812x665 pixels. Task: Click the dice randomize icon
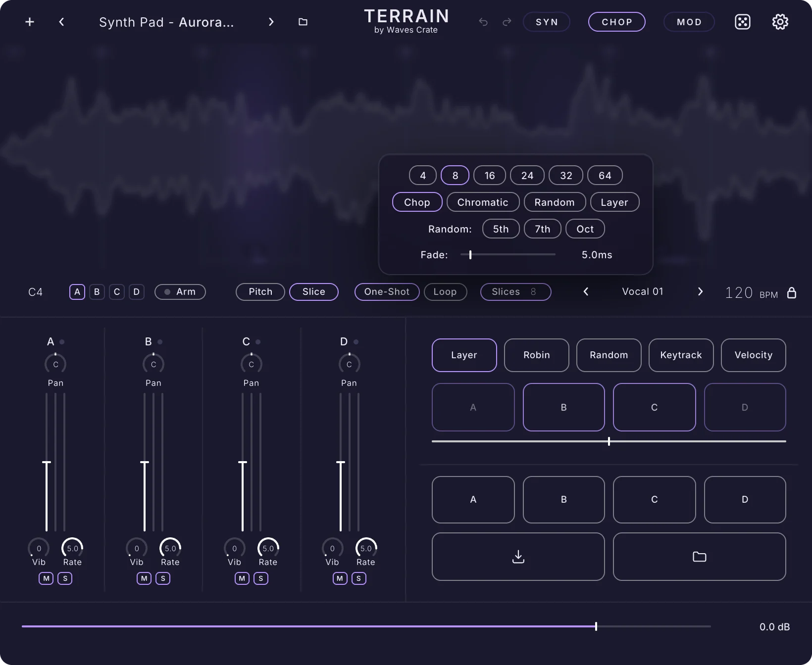[x=743, y=22]
